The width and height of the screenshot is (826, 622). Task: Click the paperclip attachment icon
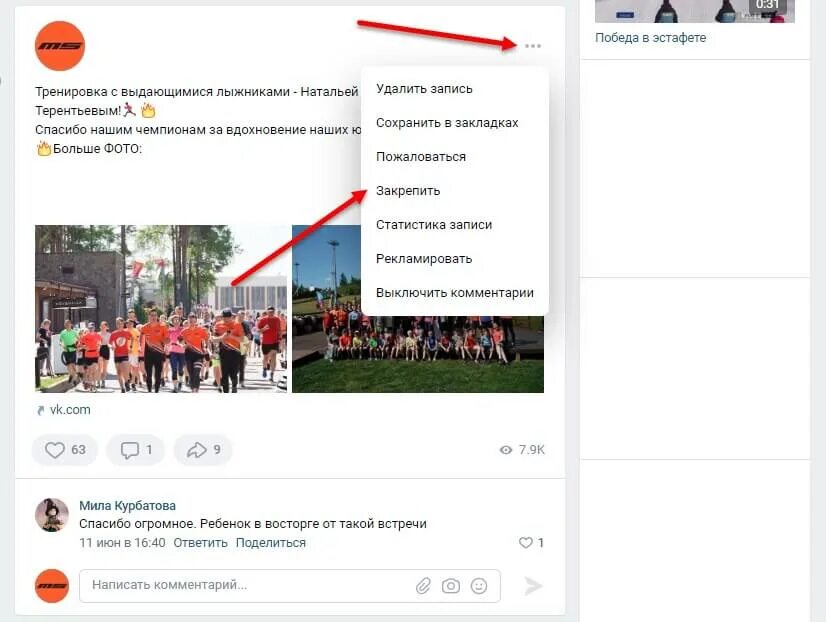[x=423, y=586]
